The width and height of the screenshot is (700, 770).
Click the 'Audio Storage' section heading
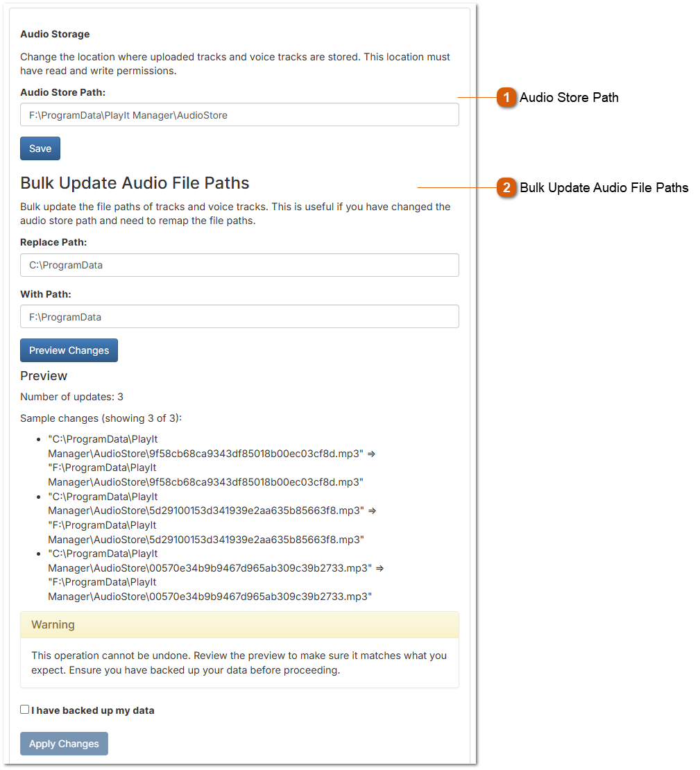(55, 33)
